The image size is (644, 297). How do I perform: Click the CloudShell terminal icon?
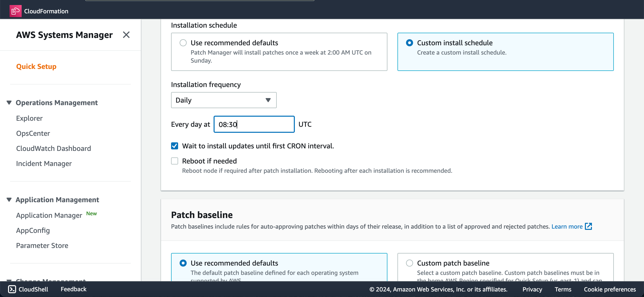pos(12,289)
